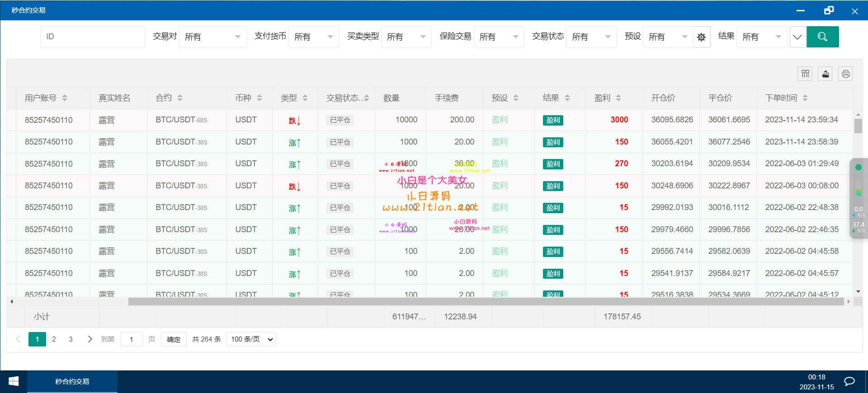The width and height of the screenshot is (868, 393).
Task: Click table scroll down arrow
Action: pos(858,292)
